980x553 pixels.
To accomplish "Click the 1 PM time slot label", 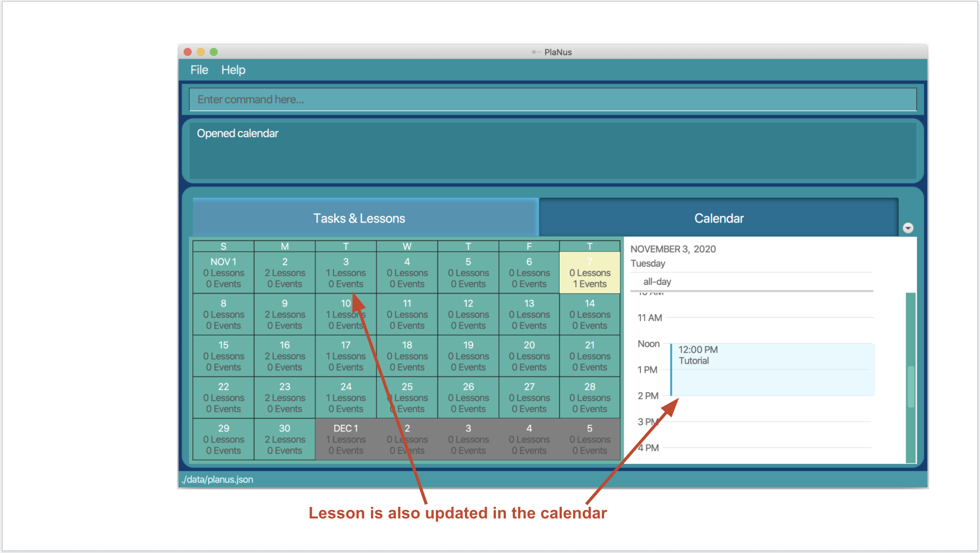I will 647,370.
